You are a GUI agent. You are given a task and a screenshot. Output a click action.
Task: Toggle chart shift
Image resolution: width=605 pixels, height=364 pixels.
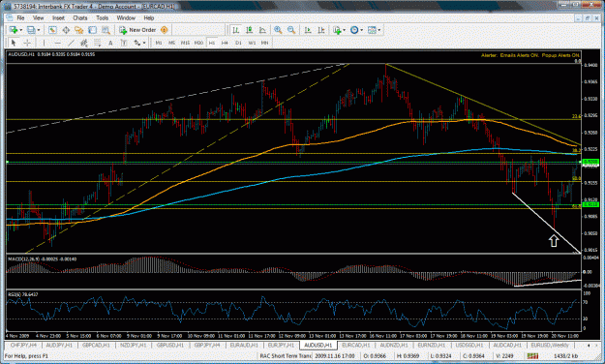point(321,30)
